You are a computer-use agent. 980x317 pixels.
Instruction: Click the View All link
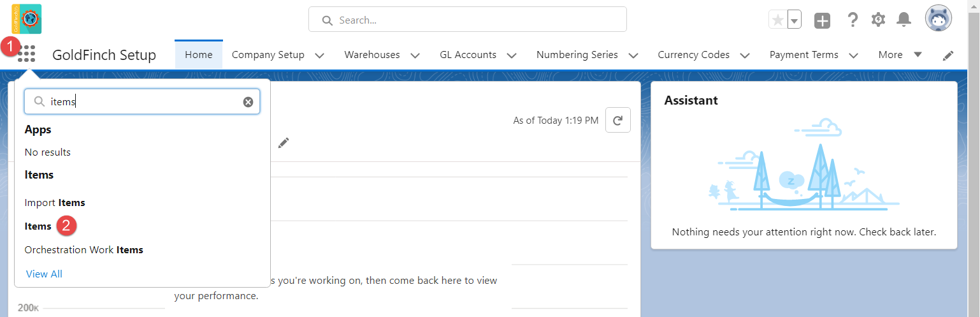[44, 274]
